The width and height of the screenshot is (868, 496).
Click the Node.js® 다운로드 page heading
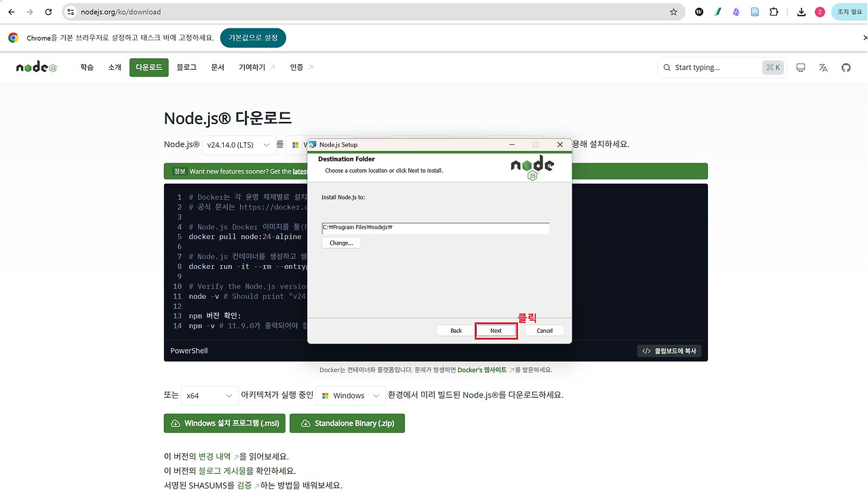[228, 118]
